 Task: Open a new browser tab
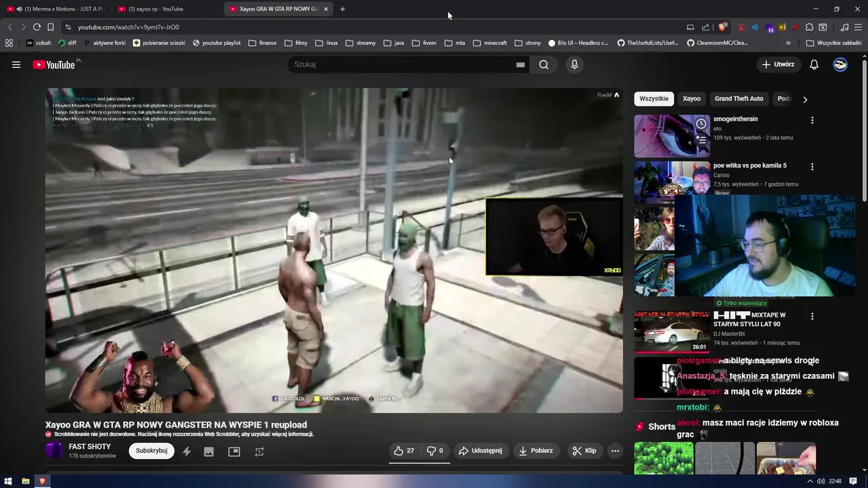pos(342,9)
